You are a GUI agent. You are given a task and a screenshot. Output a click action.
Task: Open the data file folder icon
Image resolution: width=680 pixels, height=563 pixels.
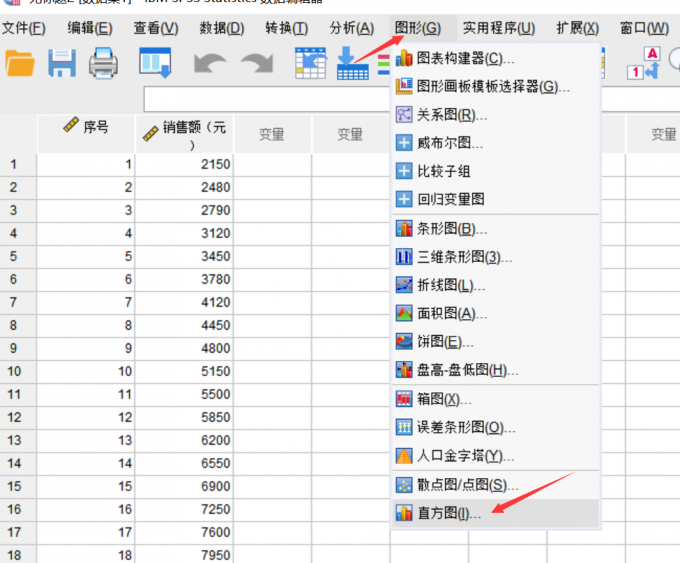[x=20, y=63]
